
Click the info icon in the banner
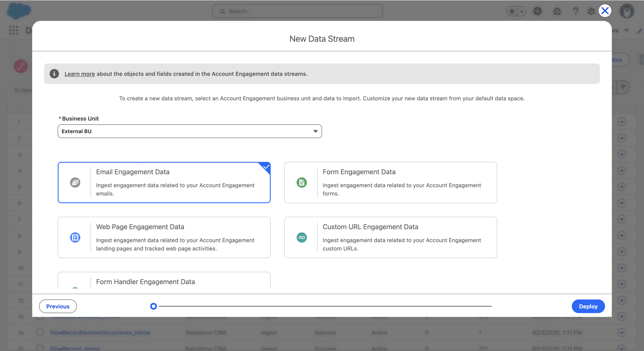(54, 74)
